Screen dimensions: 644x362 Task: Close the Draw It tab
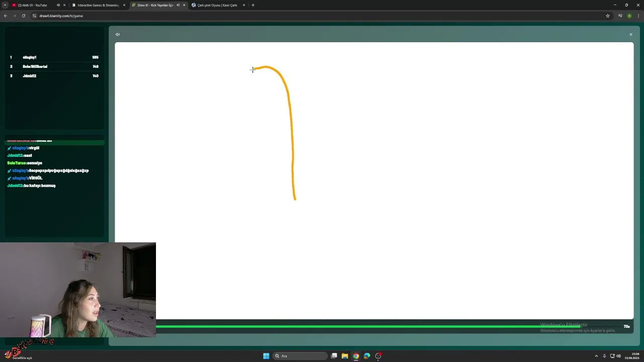click(184, 5)
